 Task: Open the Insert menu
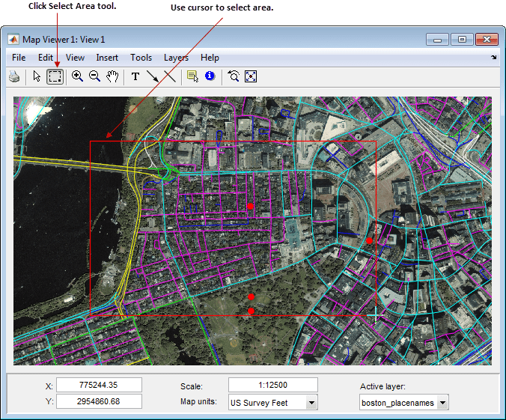[107, 58]
